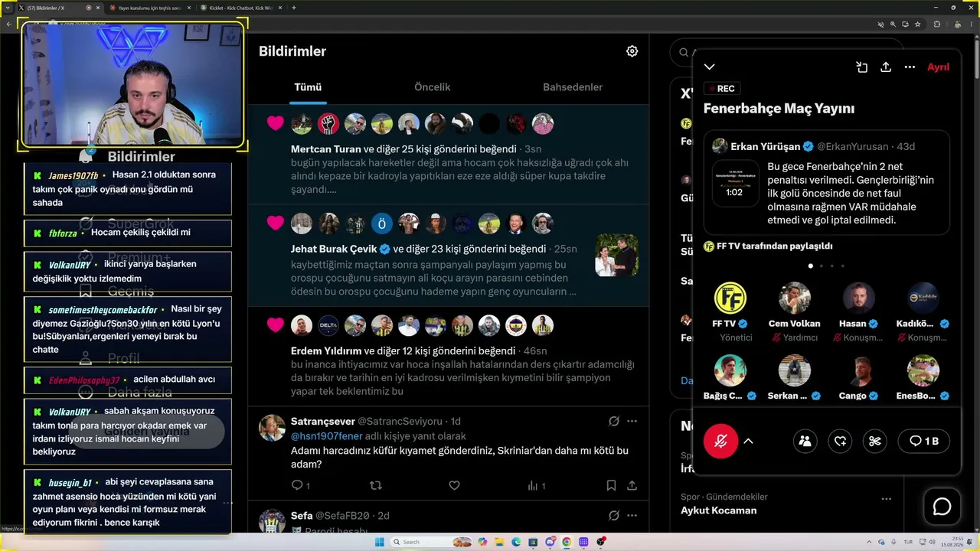Open more options on Sefa's post

pos(632,515)
